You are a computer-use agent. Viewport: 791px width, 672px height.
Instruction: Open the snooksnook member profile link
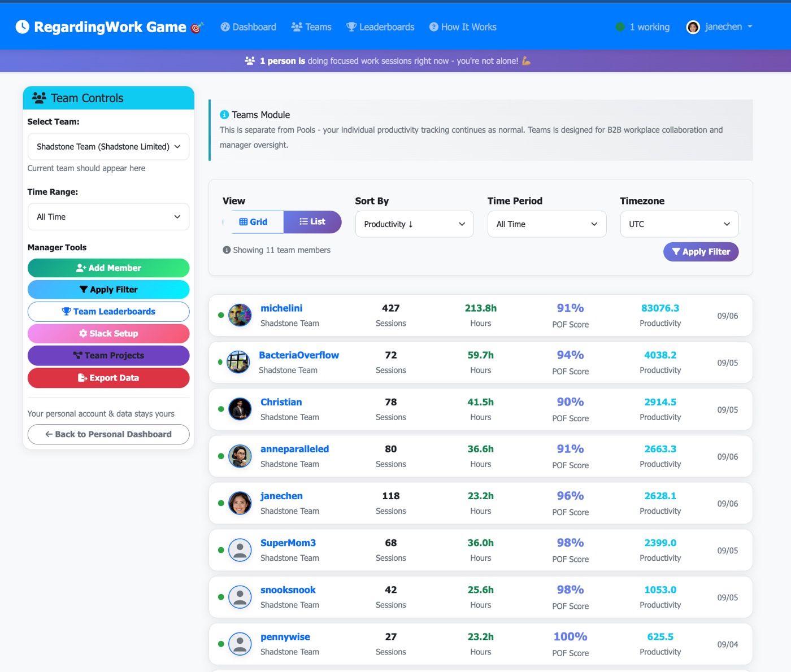click(288, 590)
